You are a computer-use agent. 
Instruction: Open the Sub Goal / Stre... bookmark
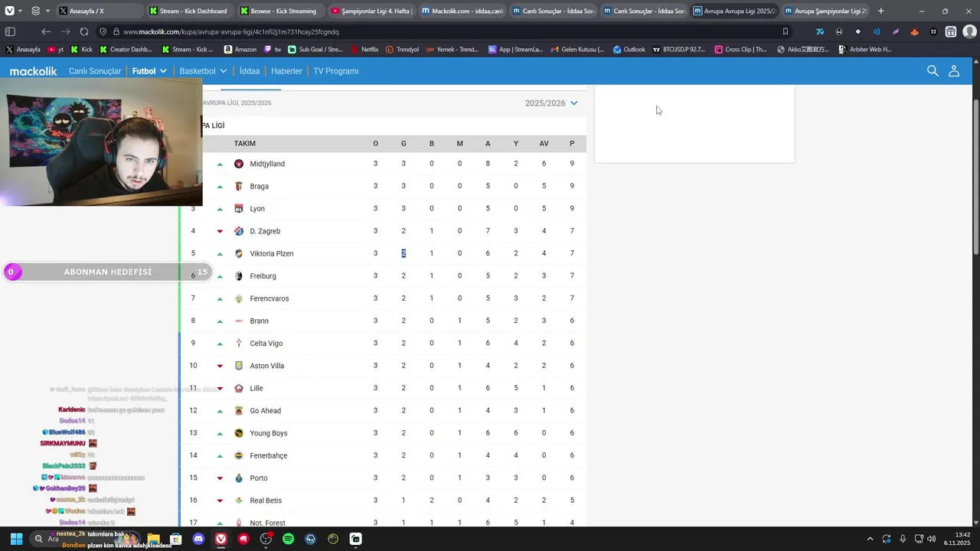[315, 49]
